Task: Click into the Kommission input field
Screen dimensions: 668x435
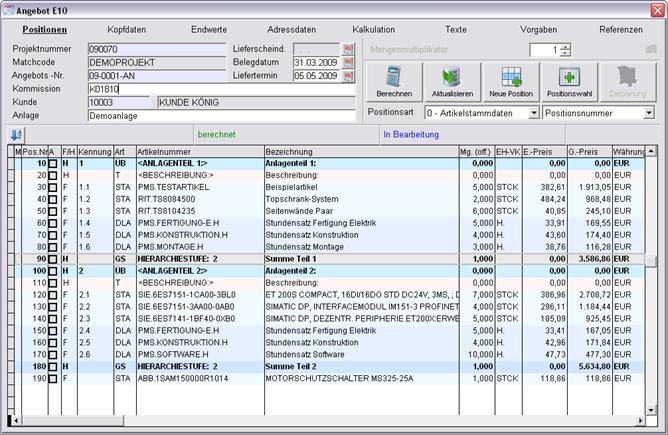Action: 220,89
